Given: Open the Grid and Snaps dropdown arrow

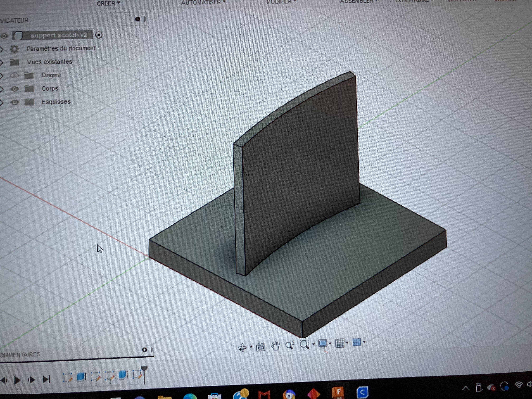Looking at the screenshot, I should tap(347, 343).
